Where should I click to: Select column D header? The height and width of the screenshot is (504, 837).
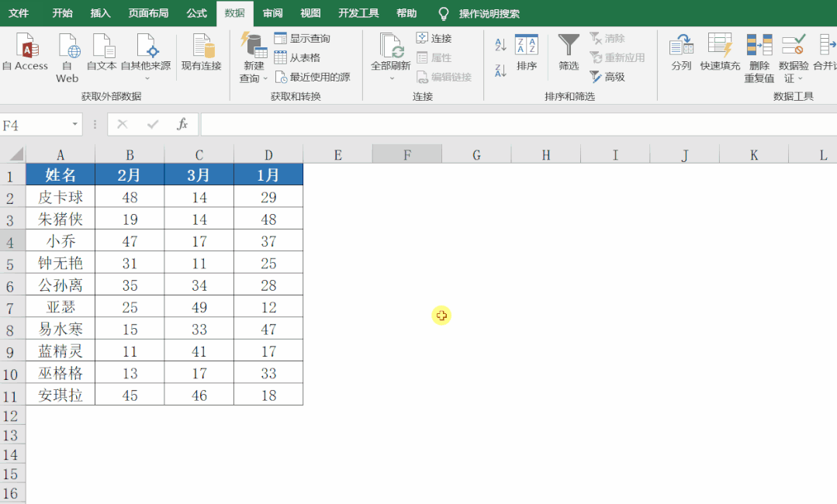pyautogui.click(x=268, y=154)
